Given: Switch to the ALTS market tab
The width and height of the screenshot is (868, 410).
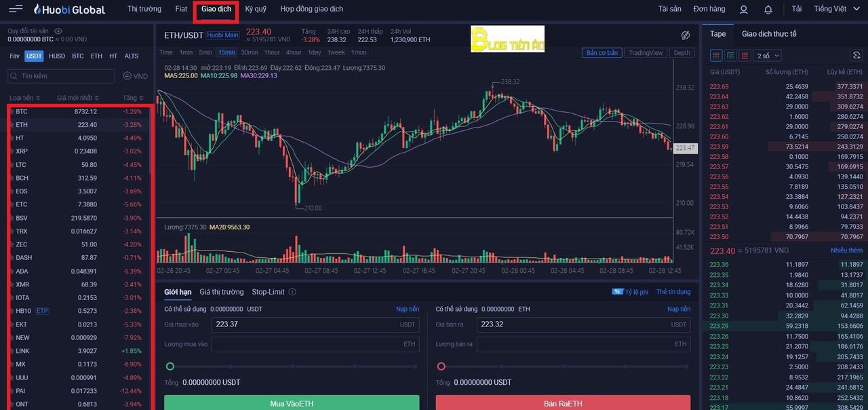Looking at the screenshot, I should (132, 56).
